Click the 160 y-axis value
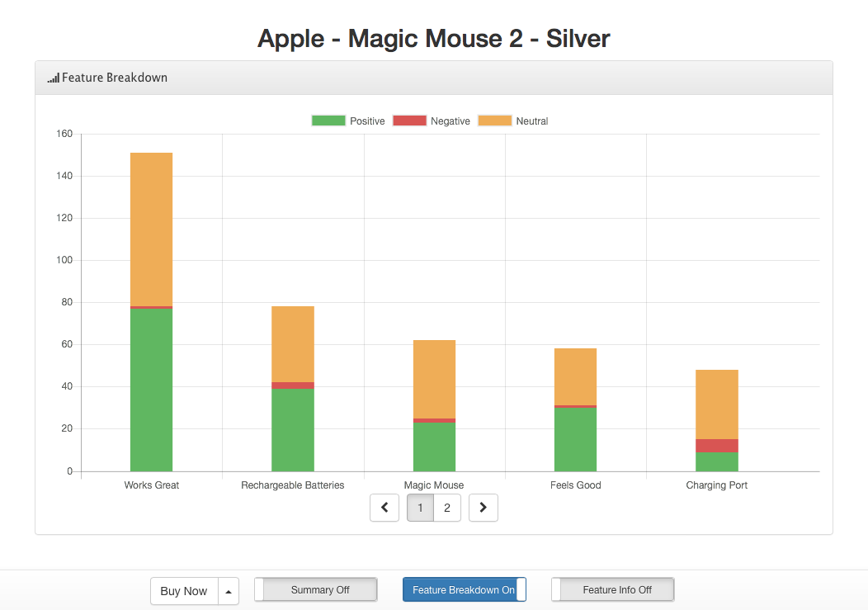 [x=64, y=134]
